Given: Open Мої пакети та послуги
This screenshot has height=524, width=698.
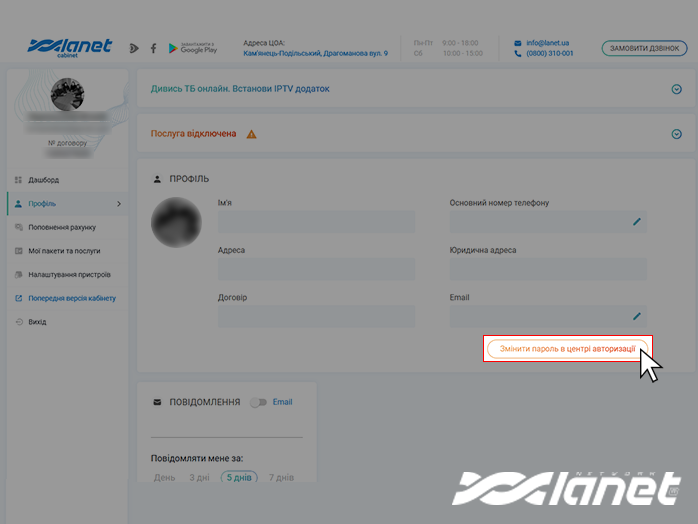Looking at the screenshot, I should [x=64, y=251].
